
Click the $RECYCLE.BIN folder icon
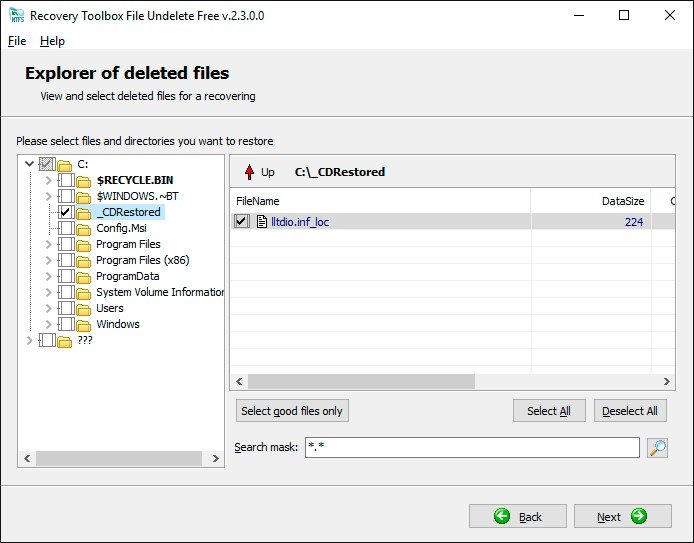pos(83,181)
